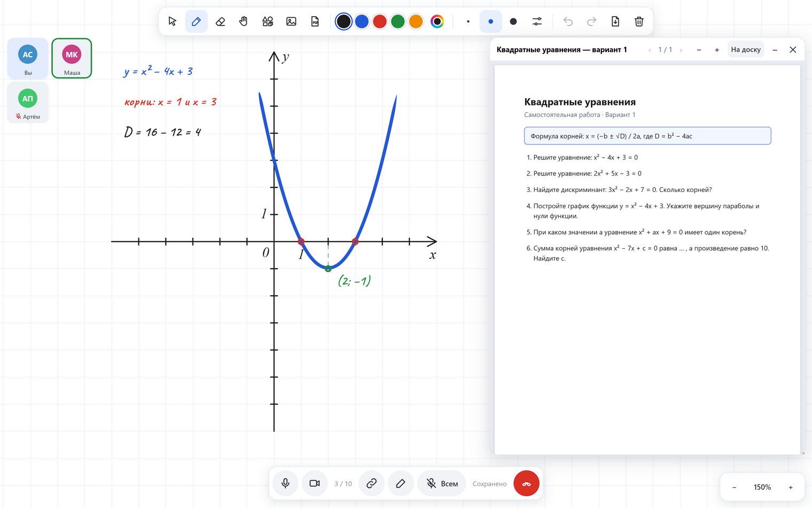Increase board zoom level
This screenshot has height=508, width=812.
tap(791, 487)
